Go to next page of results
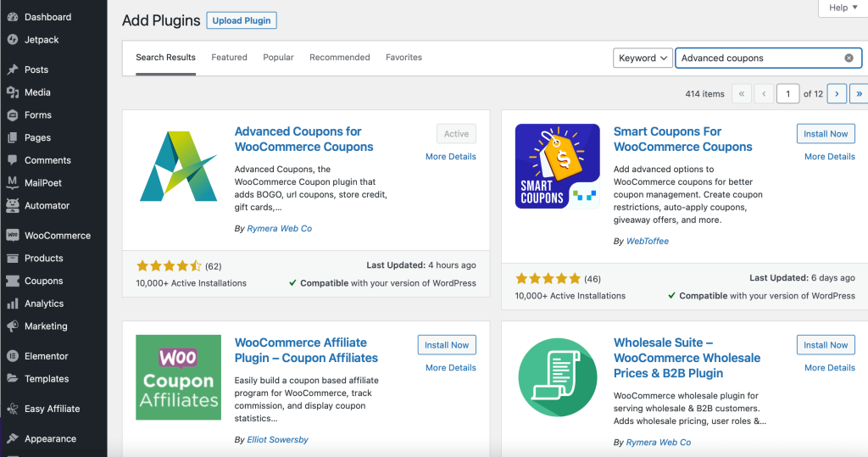 pos(837,93)
